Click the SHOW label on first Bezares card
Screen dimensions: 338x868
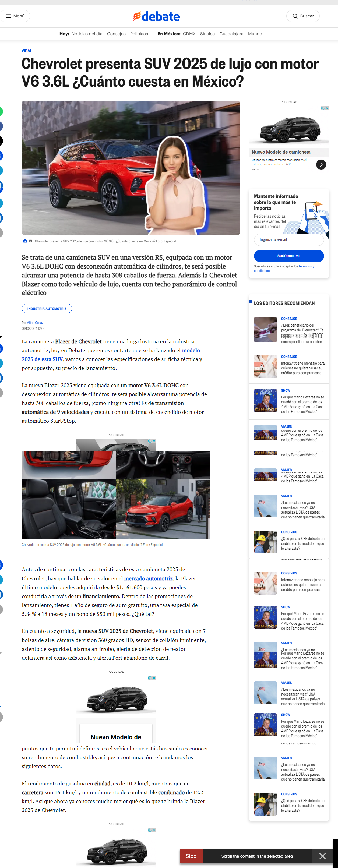coord(286,390)
